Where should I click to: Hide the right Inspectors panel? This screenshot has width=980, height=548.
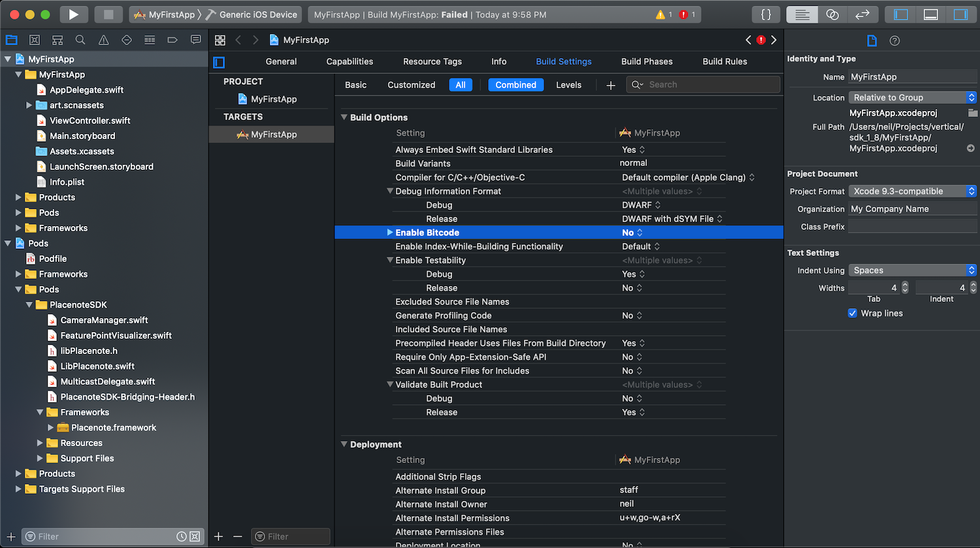tap(960, 14)
